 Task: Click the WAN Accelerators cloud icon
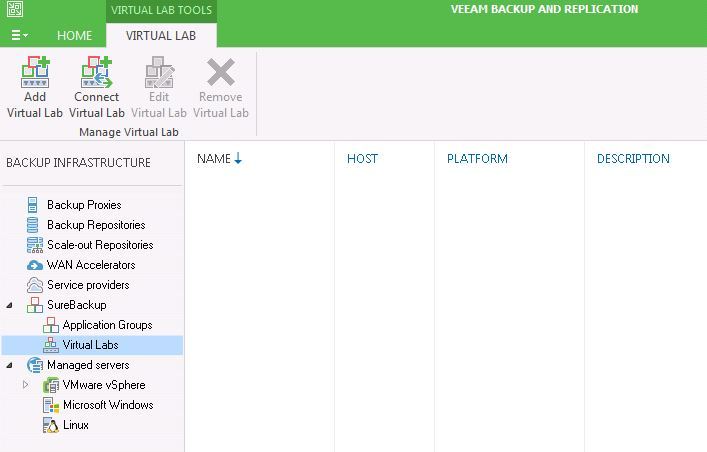pos(35,265)
